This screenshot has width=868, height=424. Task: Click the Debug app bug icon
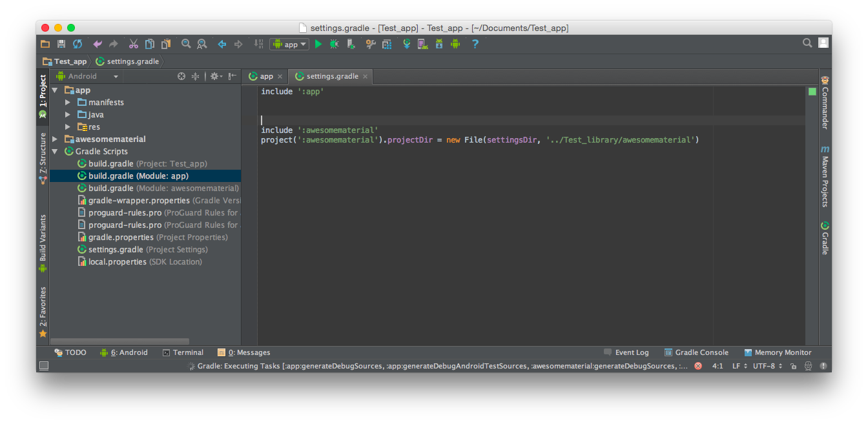tap(334, 44)
